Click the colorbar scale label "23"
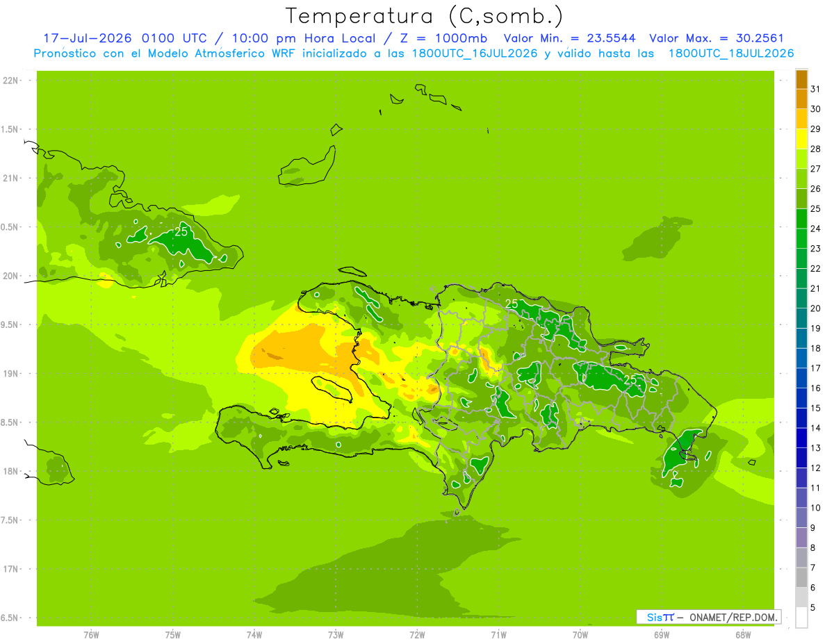Image resolution: width=834 pixels, height=644 pixels. tap(816, 249)
